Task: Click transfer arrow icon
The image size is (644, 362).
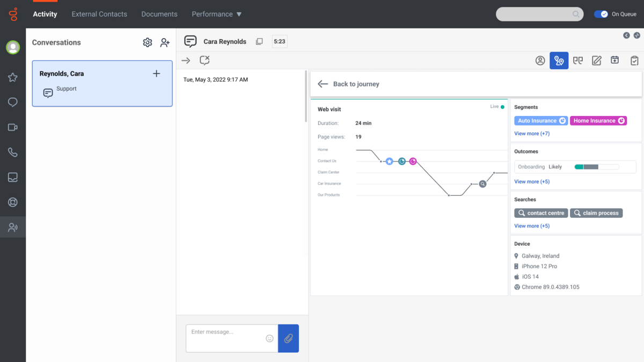Action: [186, 61]
